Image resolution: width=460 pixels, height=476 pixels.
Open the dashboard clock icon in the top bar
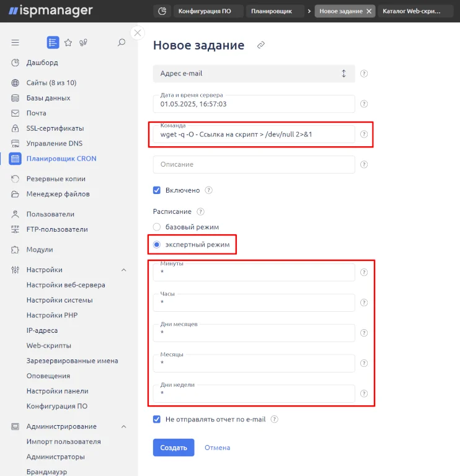(x=162, y=11)
